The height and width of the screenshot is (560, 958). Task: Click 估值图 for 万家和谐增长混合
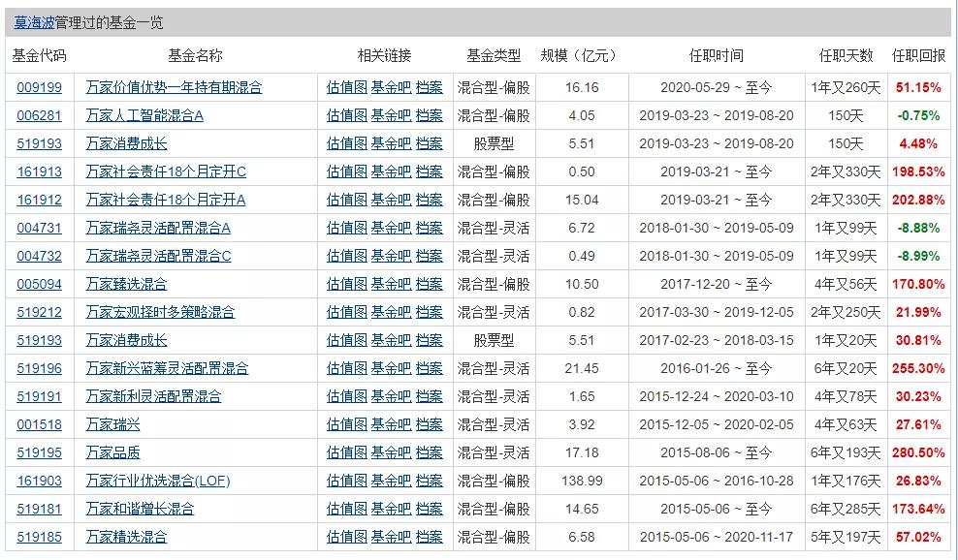pos(346,509)
